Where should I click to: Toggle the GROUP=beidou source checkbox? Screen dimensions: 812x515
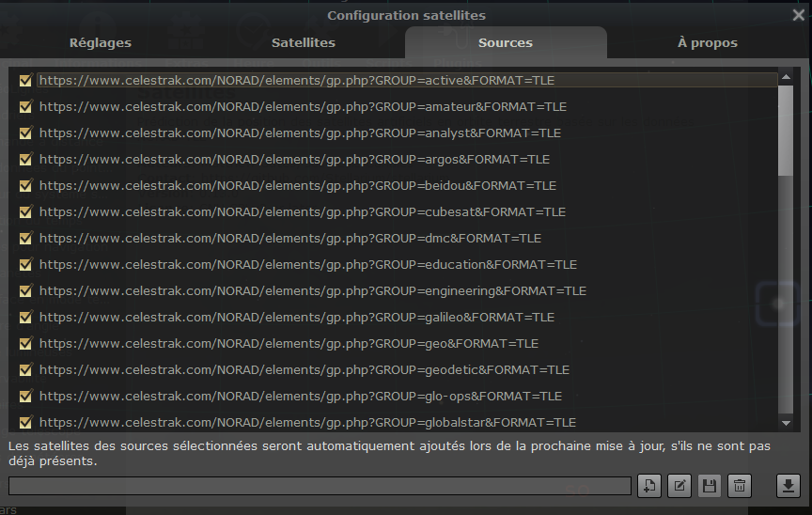pos(25,186)
